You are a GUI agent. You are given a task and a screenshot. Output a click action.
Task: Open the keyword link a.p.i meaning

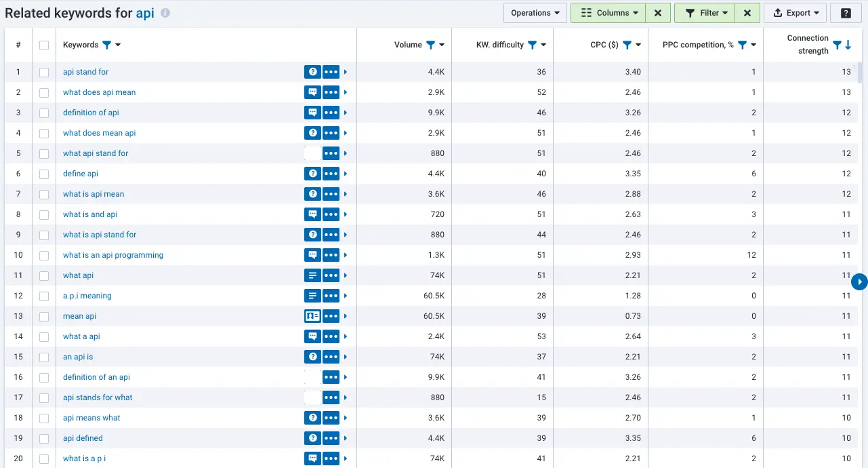point(87,296)
